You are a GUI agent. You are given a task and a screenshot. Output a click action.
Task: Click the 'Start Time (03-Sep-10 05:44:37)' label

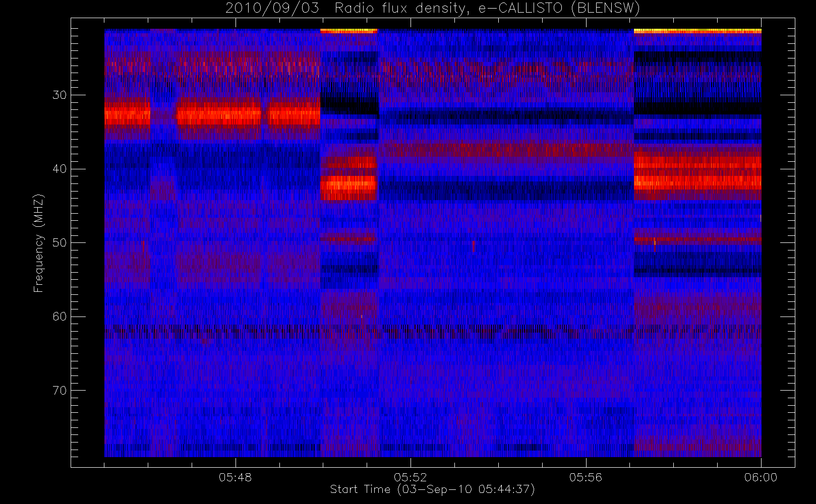pos(432,489)
